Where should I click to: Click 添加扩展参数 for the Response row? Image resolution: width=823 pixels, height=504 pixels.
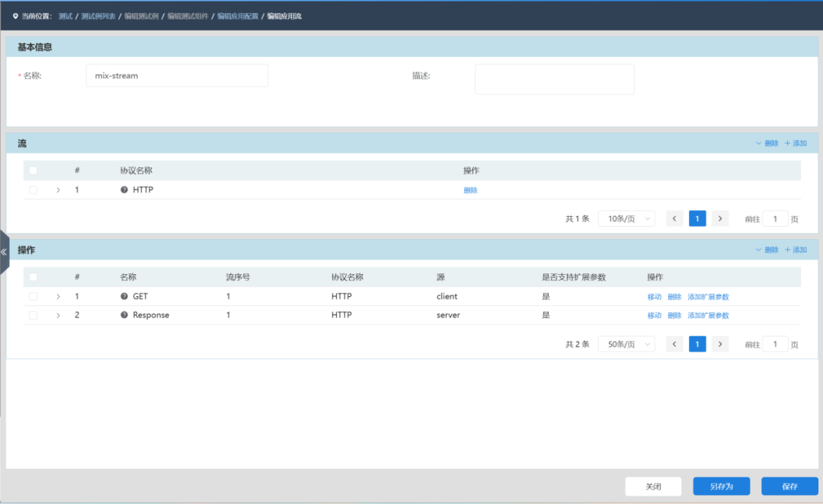pos(708,315)
